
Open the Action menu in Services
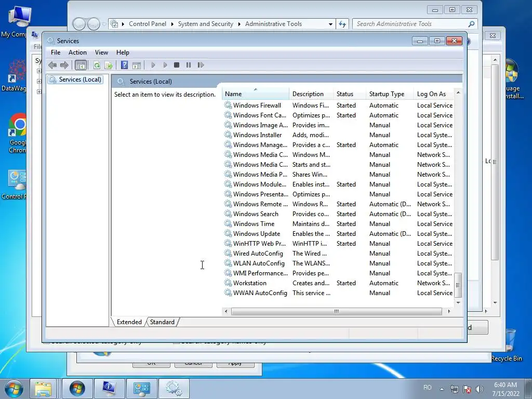tap(77, 52)
